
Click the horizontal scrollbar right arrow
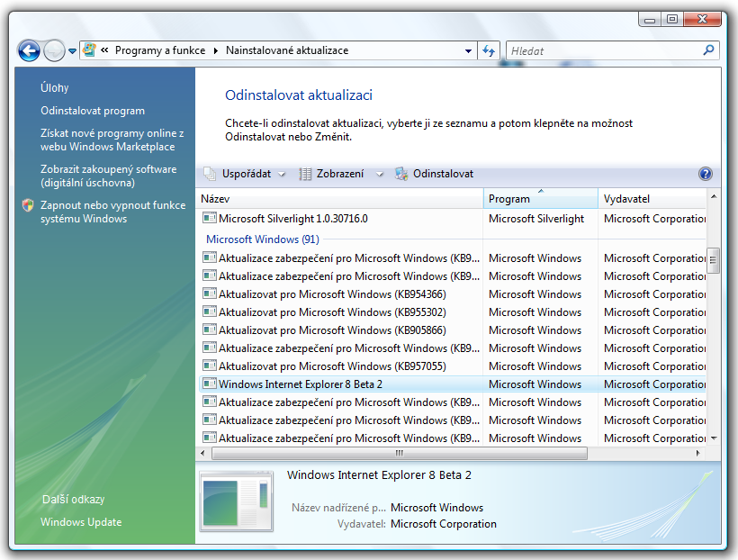tap(697, 453)
